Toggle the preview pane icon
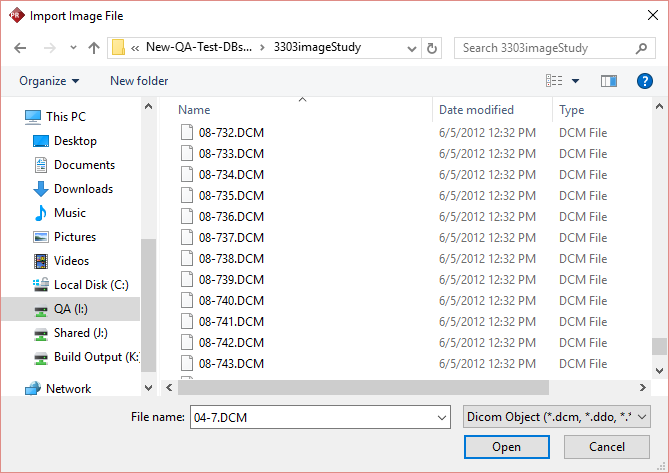Screen dimensions: 669x473 609,81
